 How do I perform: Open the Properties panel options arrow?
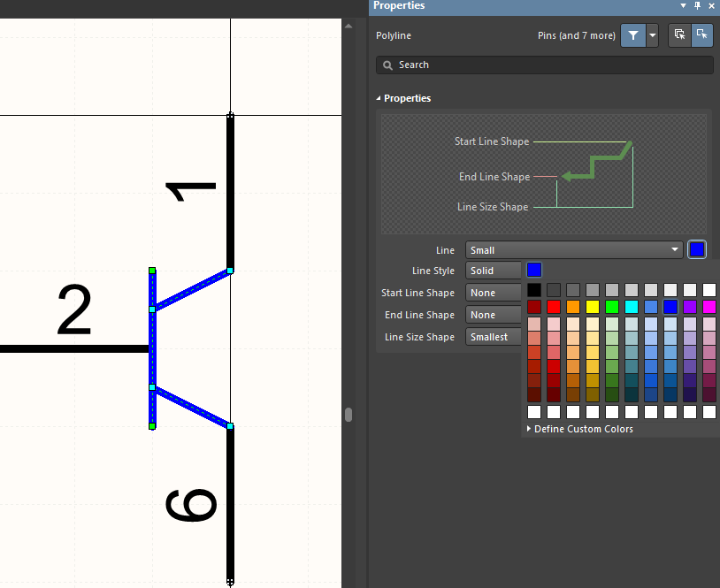[x=683, y=6]
